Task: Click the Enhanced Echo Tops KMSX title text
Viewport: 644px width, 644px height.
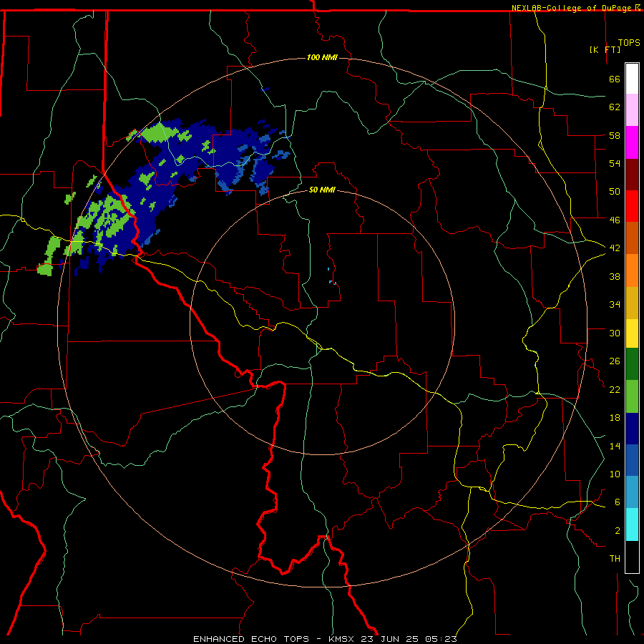Action: coord(325,639)
